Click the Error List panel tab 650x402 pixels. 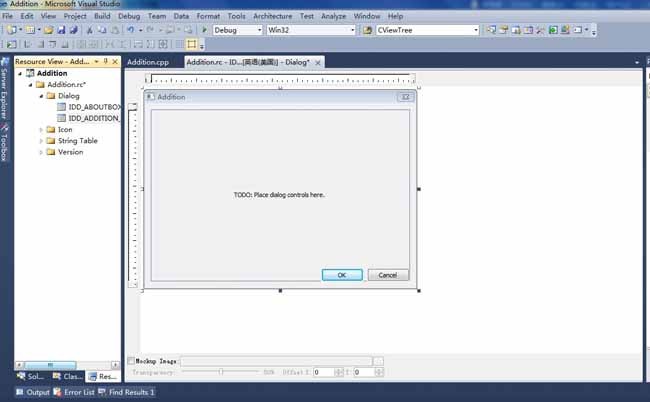[74, 392]
